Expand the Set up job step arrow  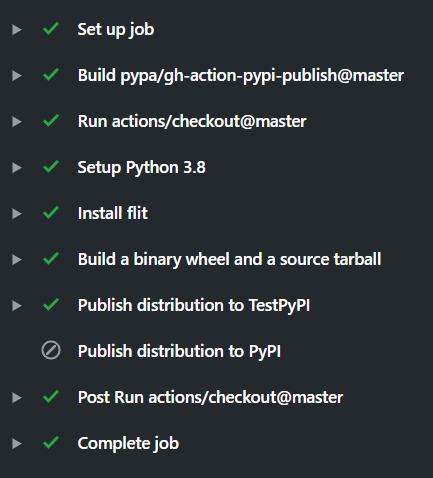pyautogui.click(x=17, y=30)
